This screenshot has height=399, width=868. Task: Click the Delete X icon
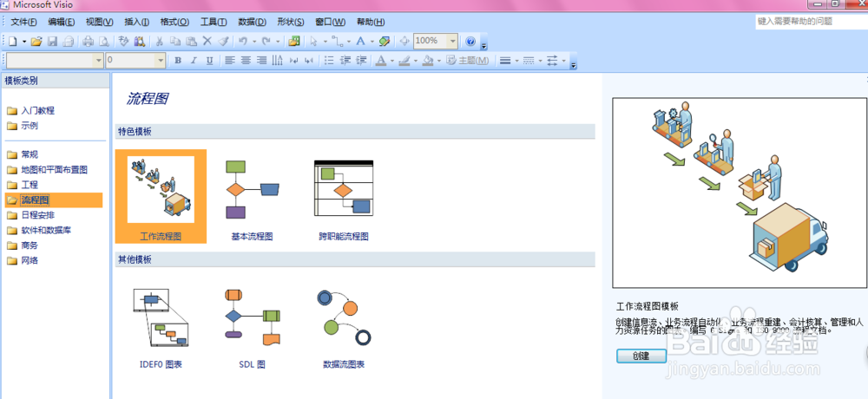point(207,41)
